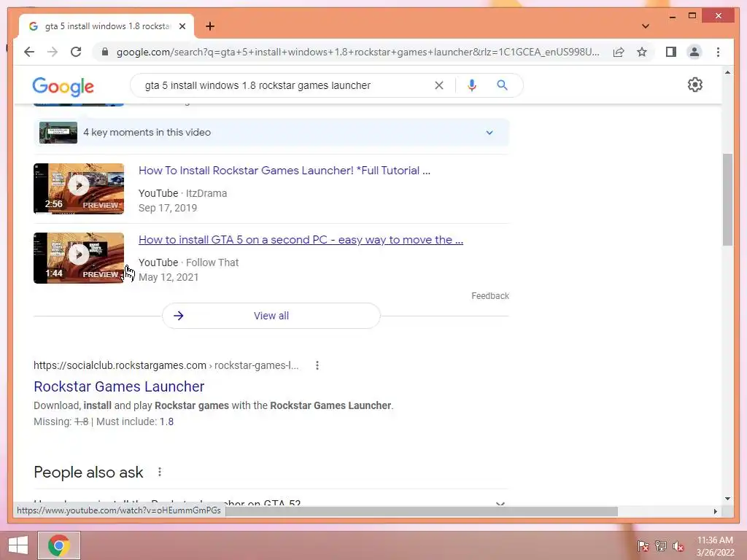This screenshot has height=560, width=747.
Task: Open How to install GTA 5 on second PC link
Action: tap(301, 239)
